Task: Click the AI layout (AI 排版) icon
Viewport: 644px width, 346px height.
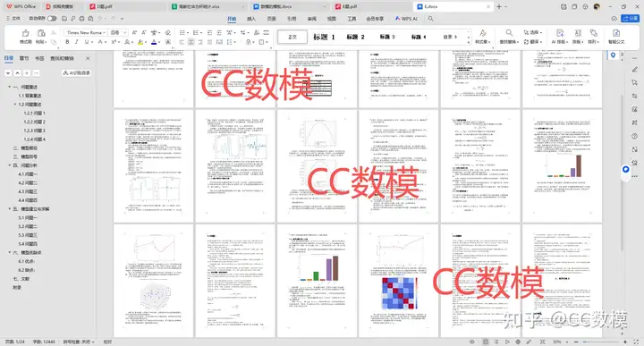Action: 560,33
